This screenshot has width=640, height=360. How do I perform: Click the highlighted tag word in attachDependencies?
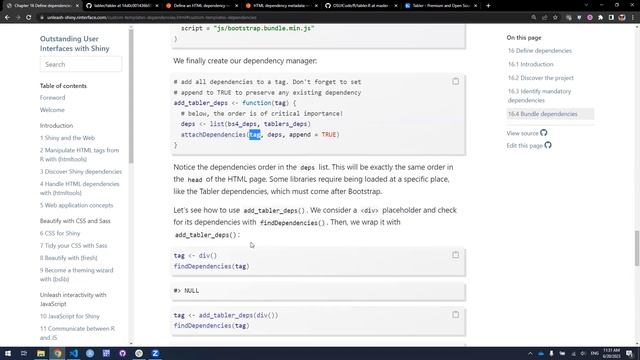click(x=255, y=134)
